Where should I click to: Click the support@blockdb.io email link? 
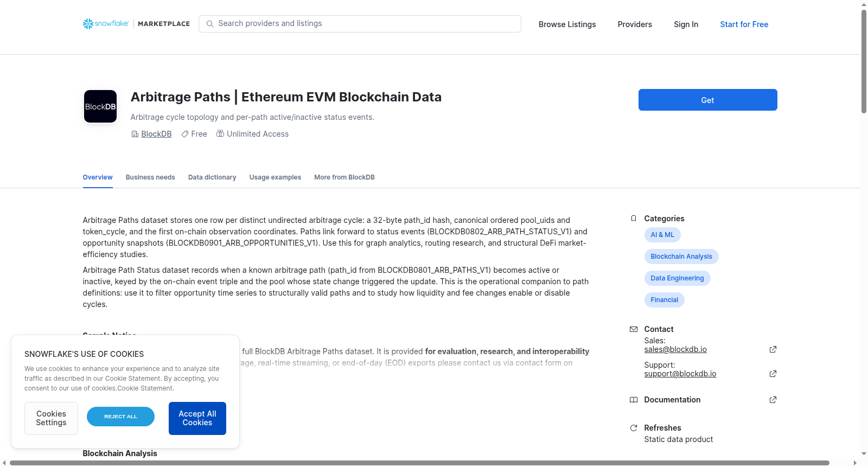pos(680,374)
